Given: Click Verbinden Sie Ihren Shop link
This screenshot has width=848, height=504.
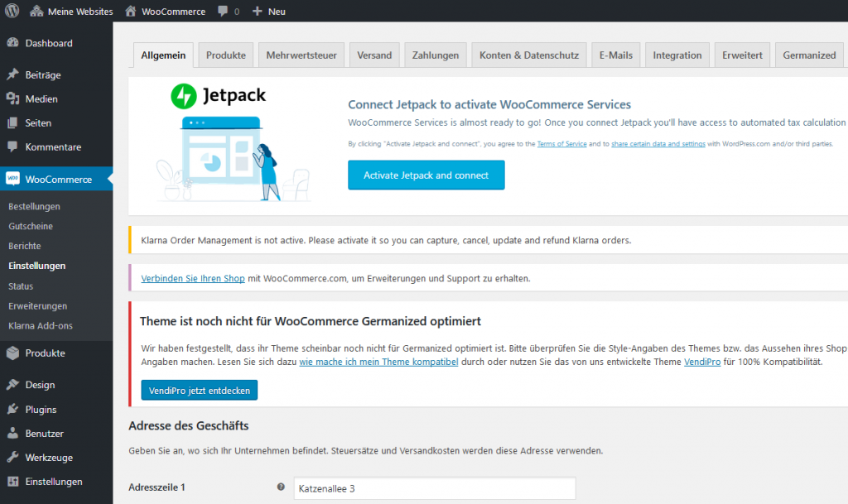Looking at the screenshot, I should pyautogui.click(x=192, y=278).
